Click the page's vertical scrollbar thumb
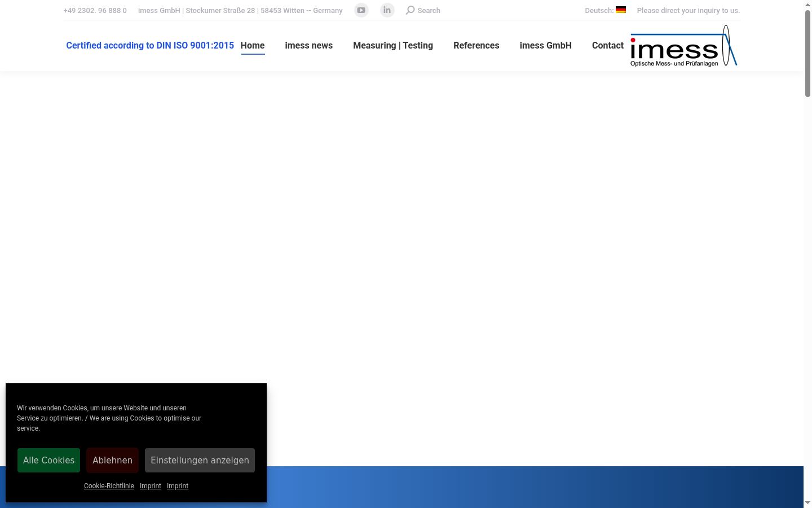The height and width of the screenshot is (508, 812). (807, 54)
